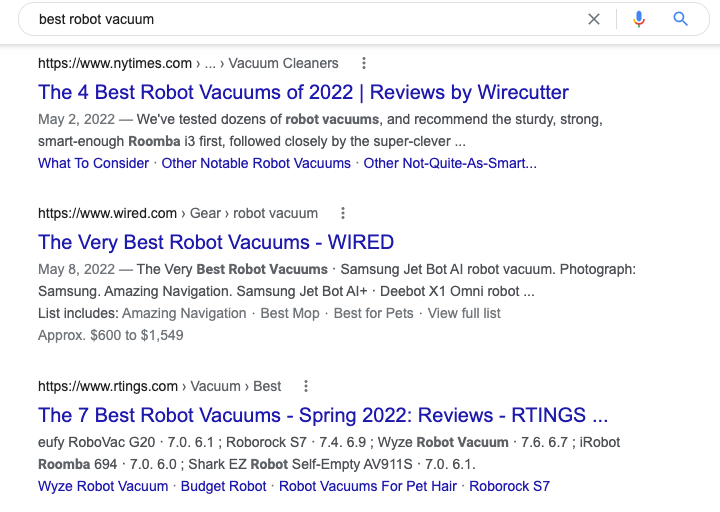720x512 pixels.
Task: Open 'Other Notable Robot Vacuums' sitelink
Action: [x=256, y=163]
